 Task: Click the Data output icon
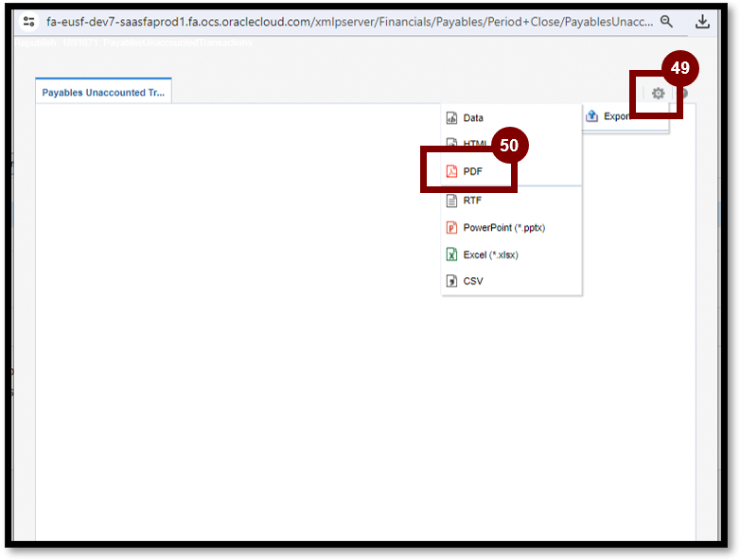pos(451,118)
